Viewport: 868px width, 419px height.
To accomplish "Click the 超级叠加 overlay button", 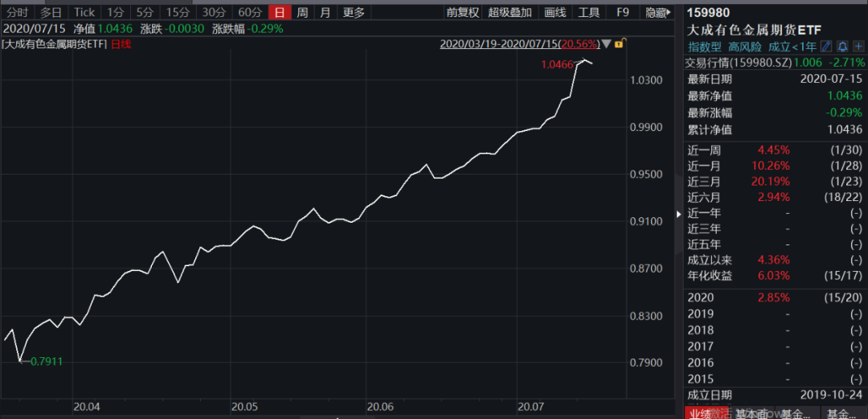I will 510,12.
